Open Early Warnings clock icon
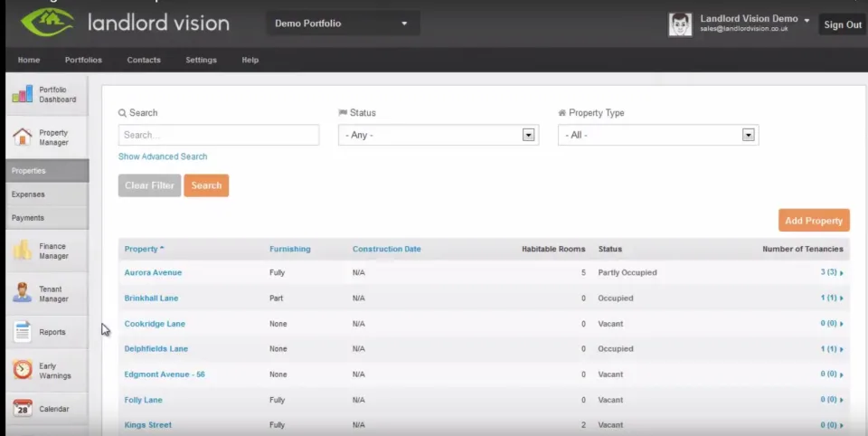The image size is (868, 436). coord(23,370)
